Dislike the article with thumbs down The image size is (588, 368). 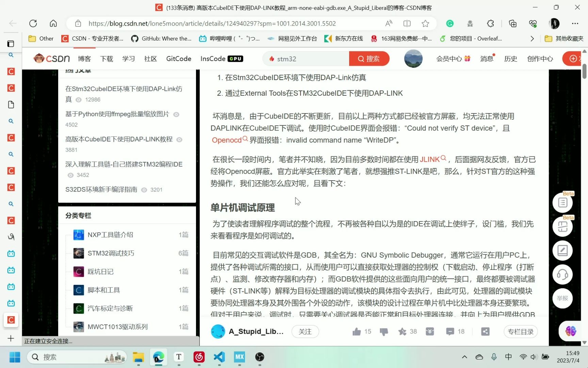click(384, 331)
